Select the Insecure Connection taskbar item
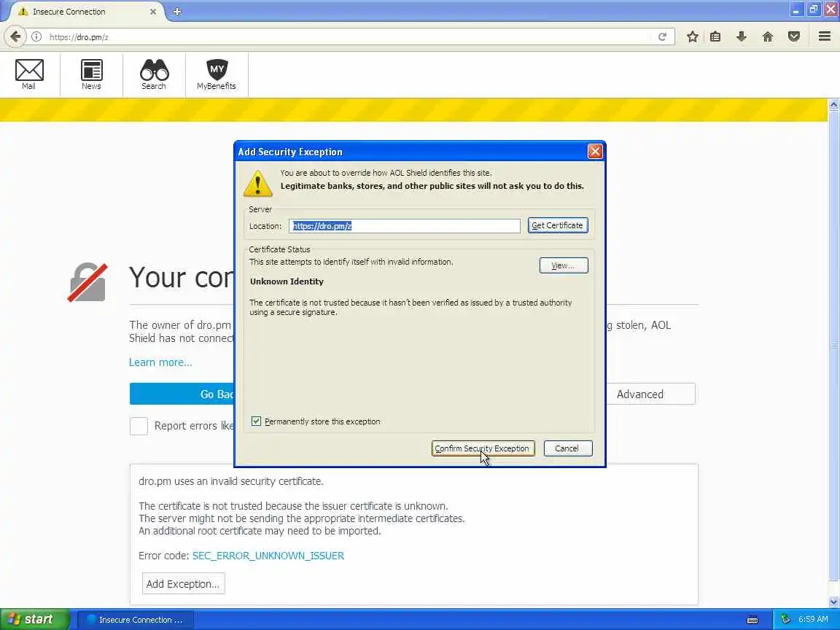The height and width of the screenshot is (630, 840). (136, 619)
